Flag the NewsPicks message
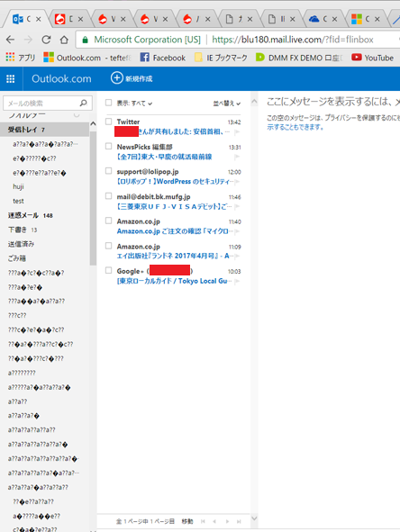 237,157
